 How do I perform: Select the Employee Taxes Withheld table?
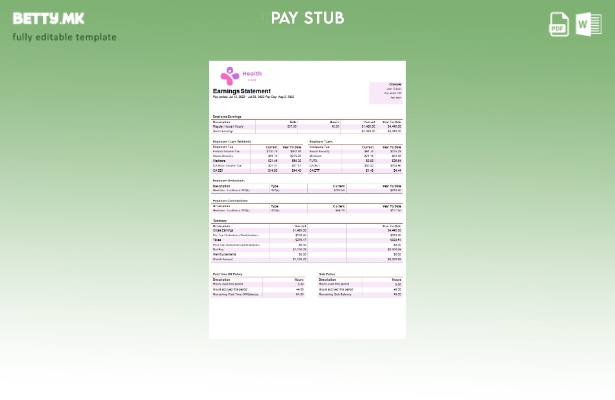coord(257,157)
